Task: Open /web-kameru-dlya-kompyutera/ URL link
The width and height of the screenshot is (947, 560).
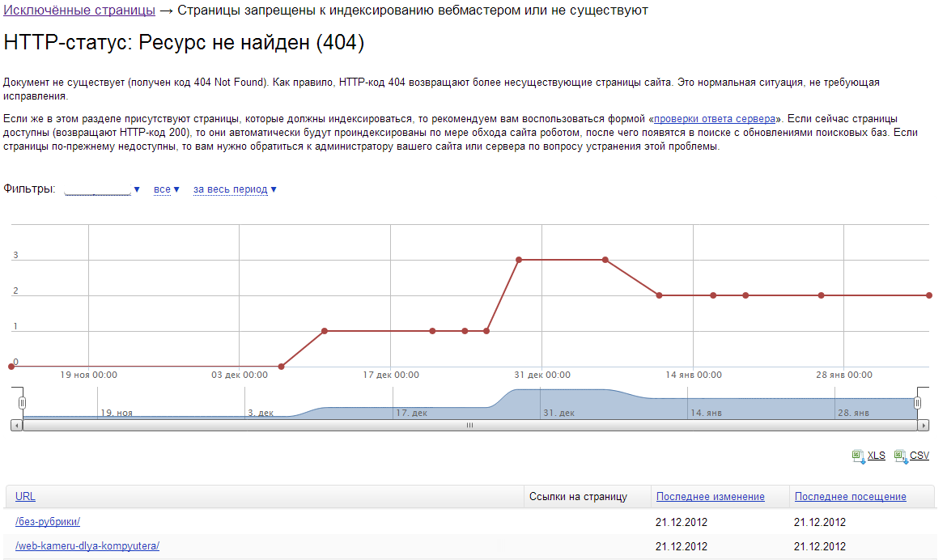Action: click(x=87, y=546)
